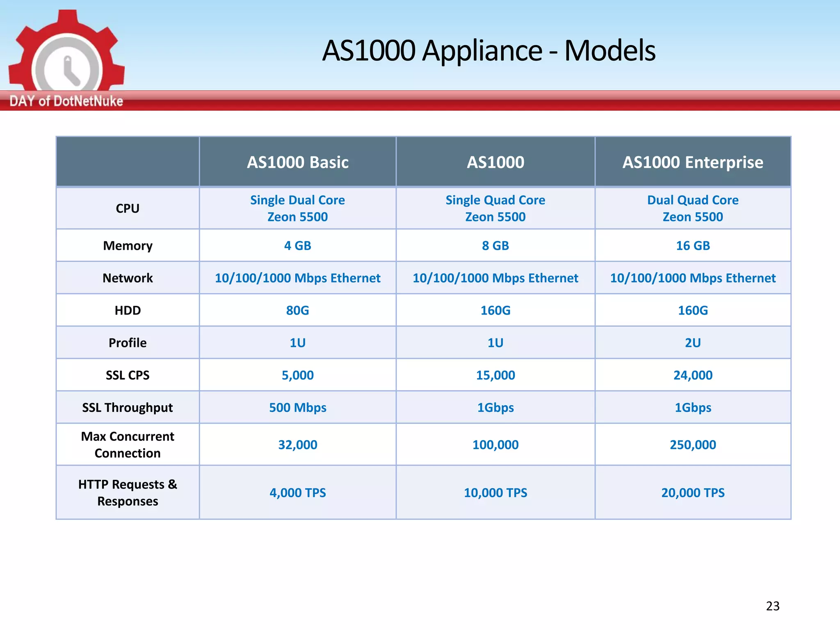Click the slide title AS1000 Appliance - Models
Screen dimensions: 840x630
click(488, 50)
